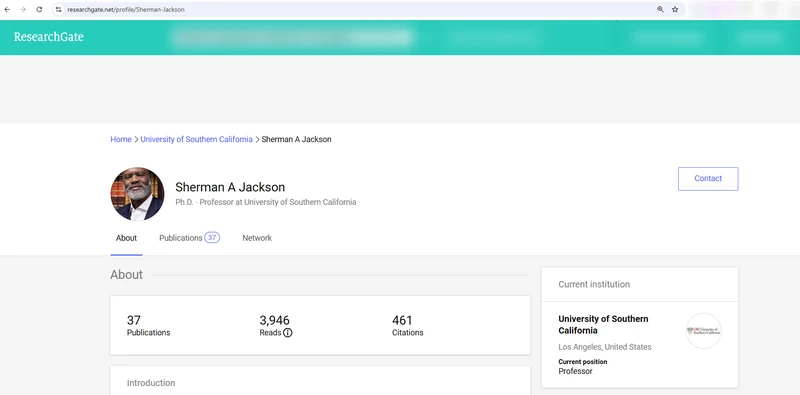Open Sherman A Jackson profile photo
Viewport: 800px width, 395px height.
[x=137, y=194]
